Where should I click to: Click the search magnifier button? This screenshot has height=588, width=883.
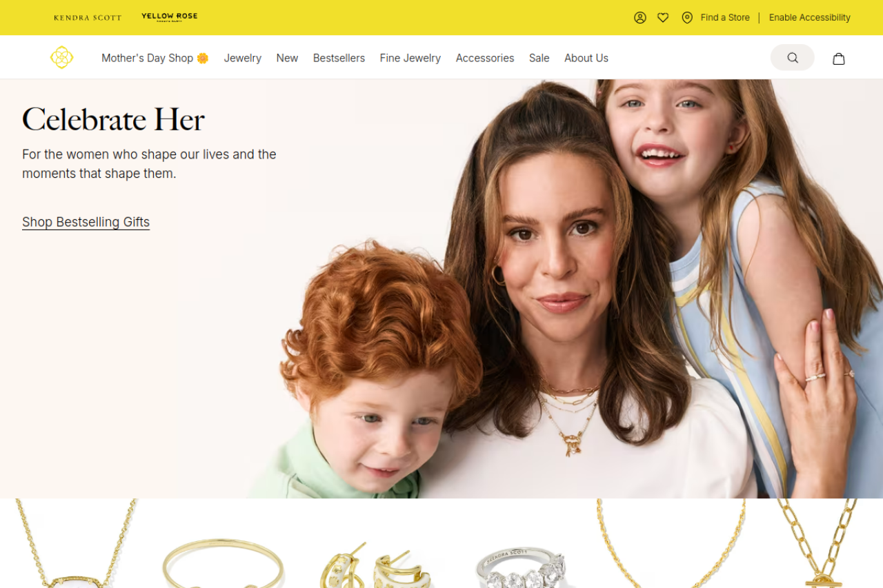(793, 58)
